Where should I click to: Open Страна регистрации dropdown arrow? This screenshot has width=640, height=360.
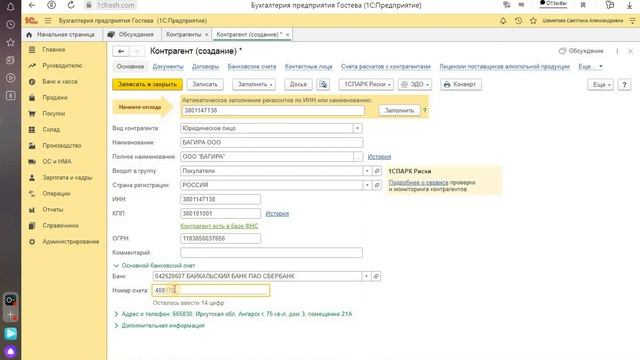point(367,185)
